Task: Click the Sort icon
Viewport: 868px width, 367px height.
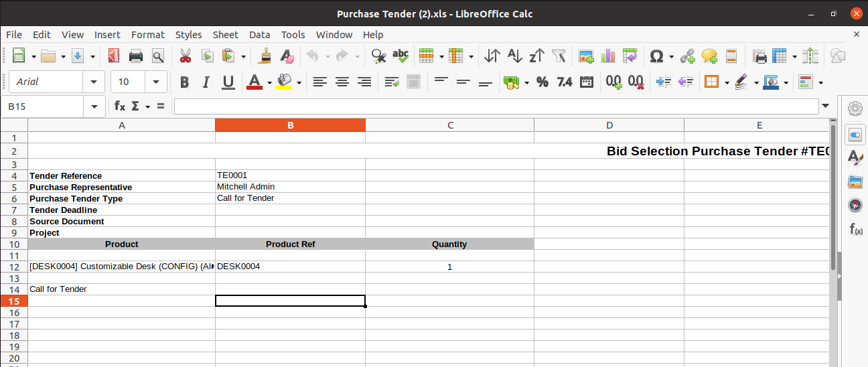Action: [x=492, y=56]
